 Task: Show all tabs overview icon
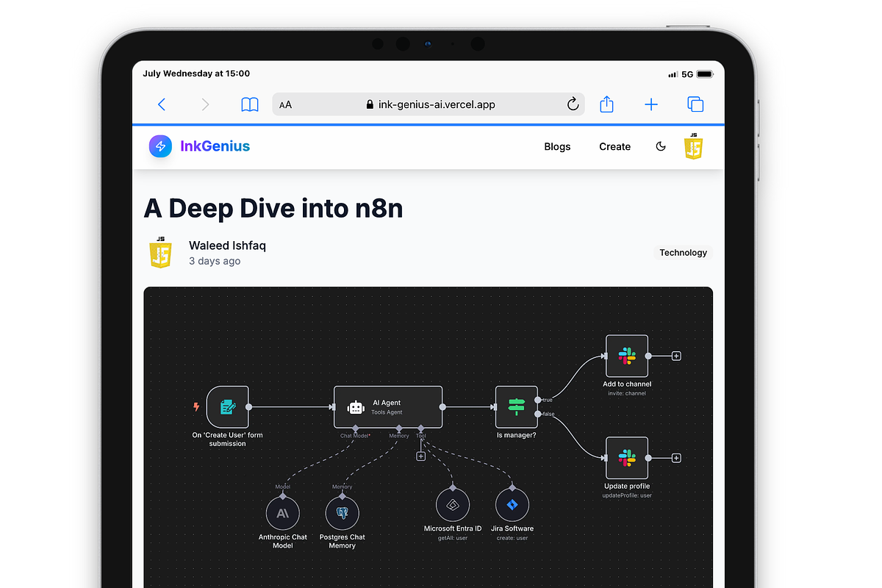[x=695, y=104]
